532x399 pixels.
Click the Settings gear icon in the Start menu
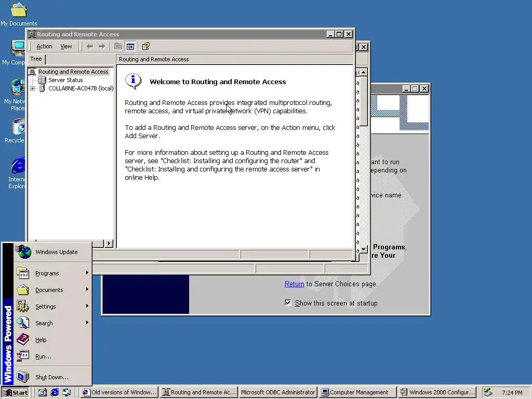[x=23, y=307]
